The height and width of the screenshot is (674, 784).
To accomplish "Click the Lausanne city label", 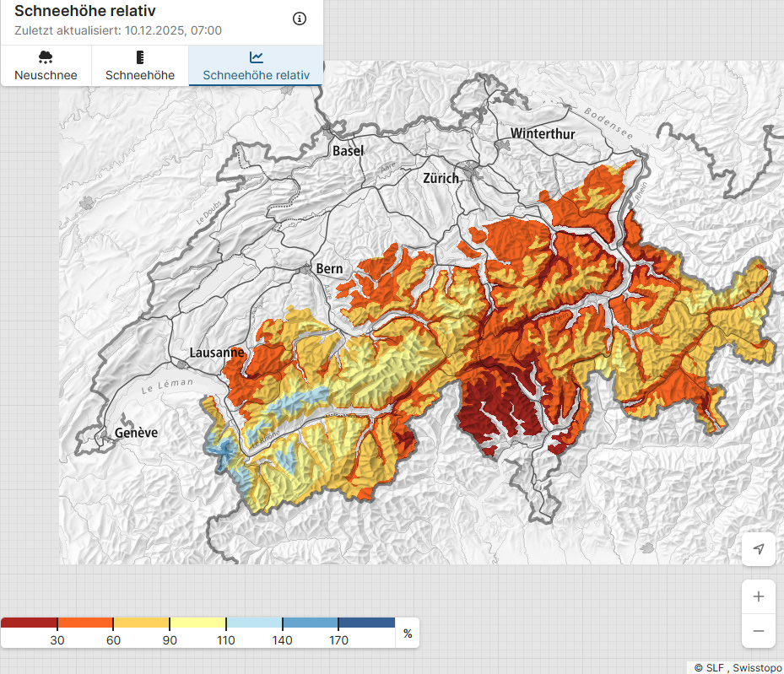I will [217, 353].
